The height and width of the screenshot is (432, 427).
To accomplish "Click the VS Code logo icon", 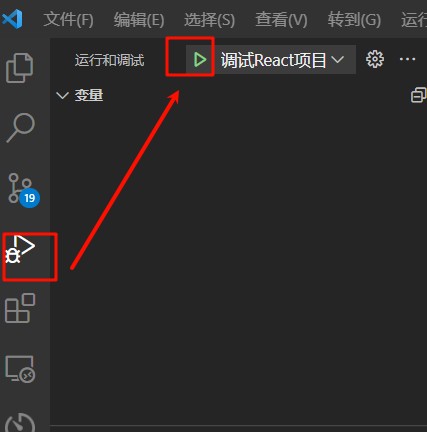I will pyautogui.click(x=12, y=19).
